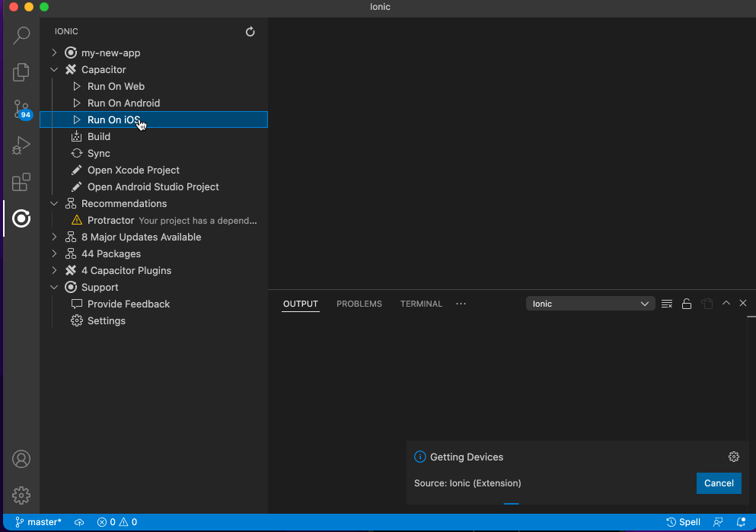Switch to the TERMINAL tab
Viewport: 756px width, 532px height.
pyautogui.click(x=421, y=303)
